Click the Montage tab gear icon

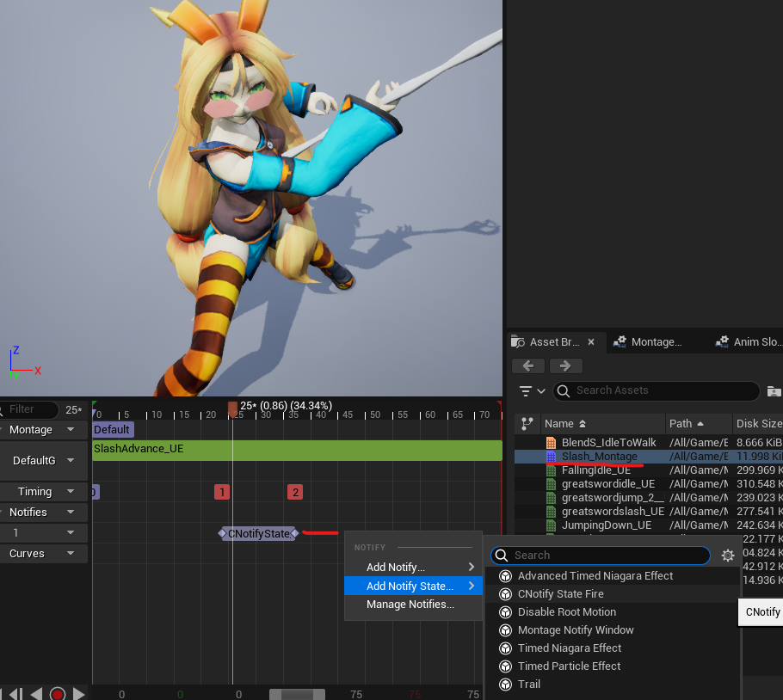[620, 341]
